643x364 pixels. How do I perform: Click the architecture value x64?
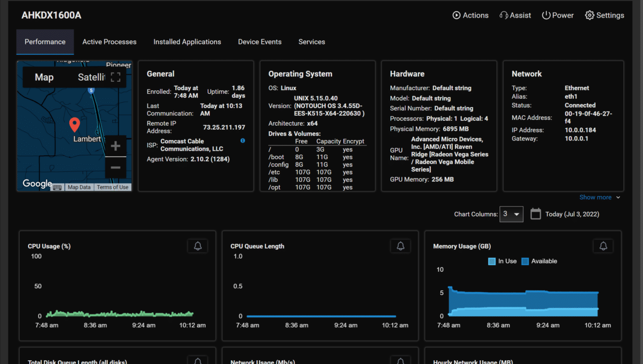point(312,123)
